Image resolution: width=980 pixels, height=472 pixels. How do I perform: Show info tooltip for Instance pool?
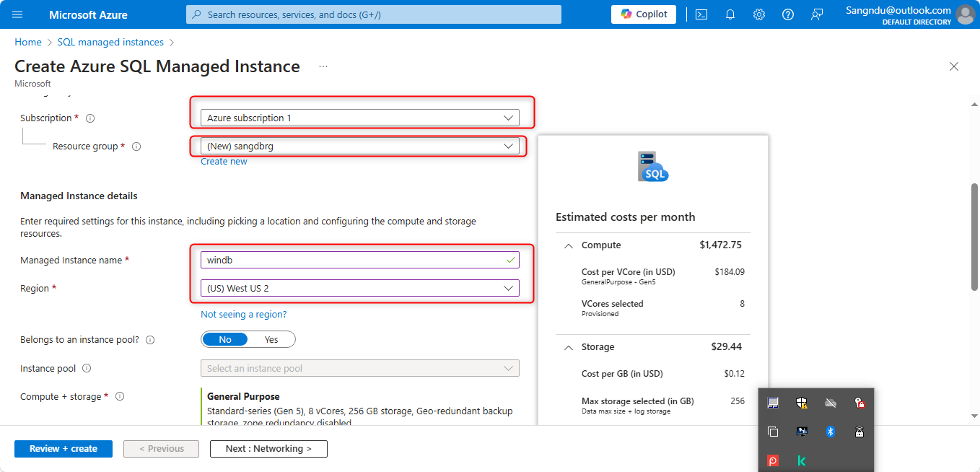87,369
